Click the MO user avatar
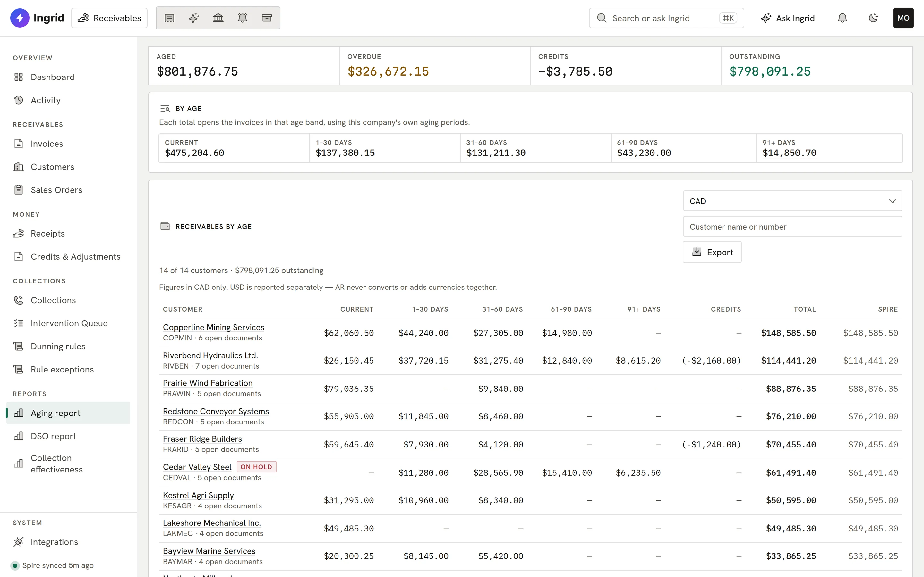The height and width of the screenshot is (577, 924). pyautogui.click(x=903, y=18)
